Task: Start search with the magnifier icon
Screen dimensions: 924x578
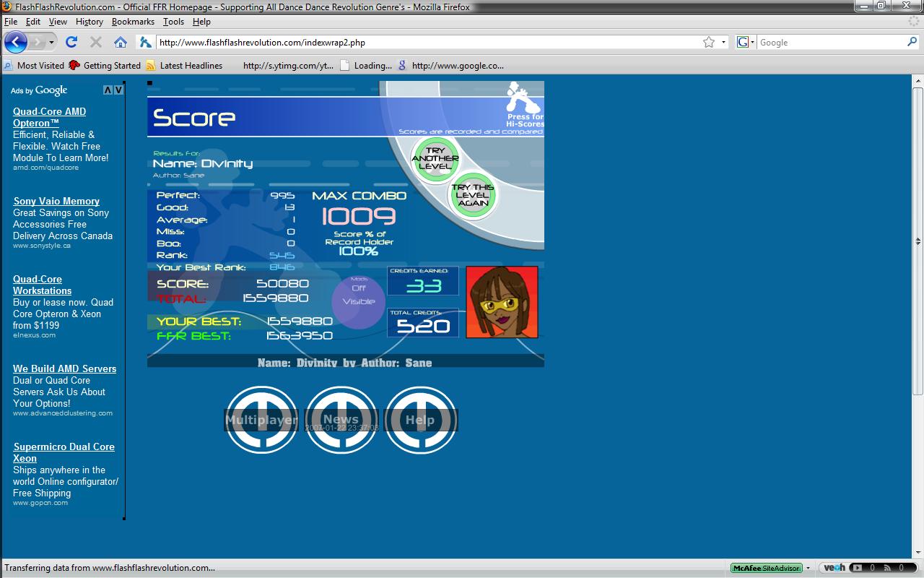Action: pyautogui.click(x=912, y=42)
